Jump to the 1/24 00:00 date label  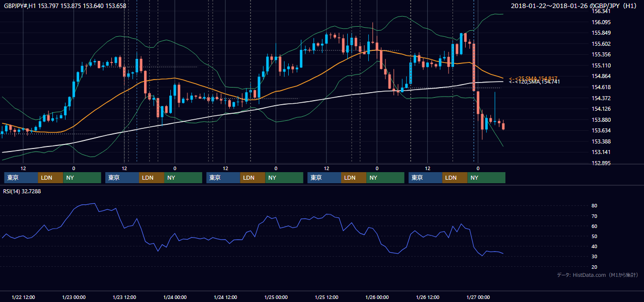[175, 297]
